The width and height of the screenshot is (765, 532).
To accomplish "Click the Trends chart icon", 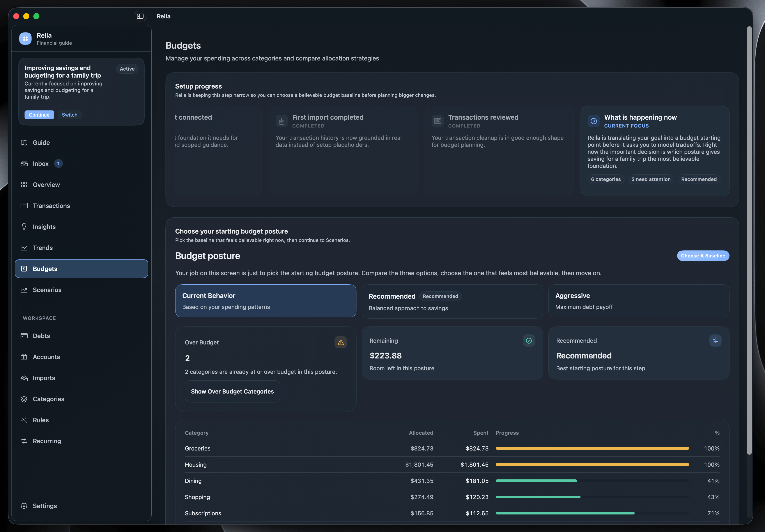I will tap(24, 248).
